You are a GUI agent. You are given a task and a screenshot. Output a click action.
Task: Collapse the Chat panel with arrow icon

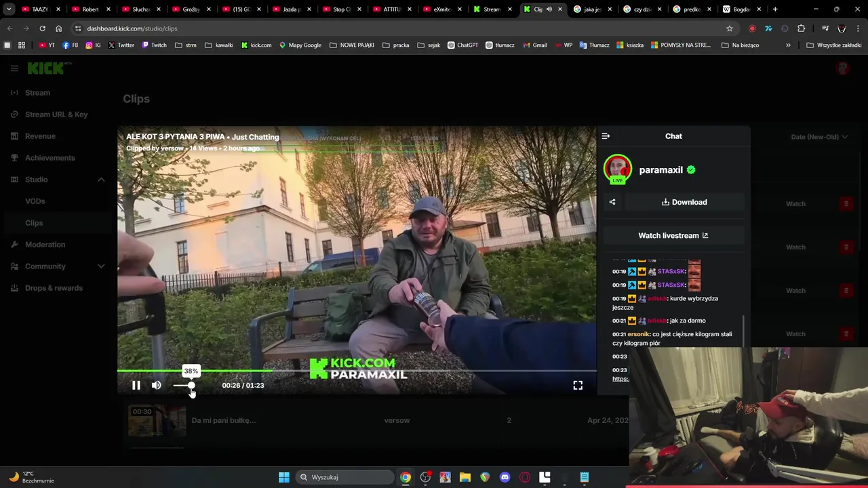[x=606, y=136]
